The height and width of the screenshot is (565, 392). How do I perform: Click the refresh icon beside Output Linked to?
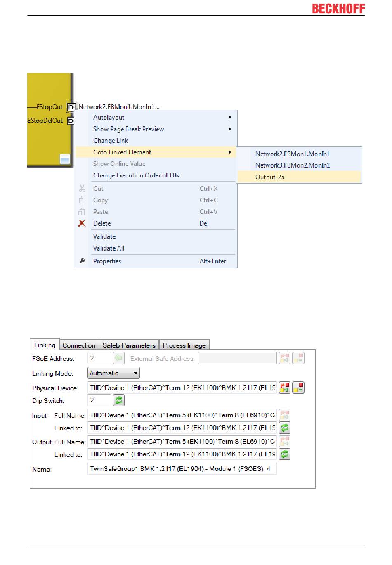coord(285,454)
